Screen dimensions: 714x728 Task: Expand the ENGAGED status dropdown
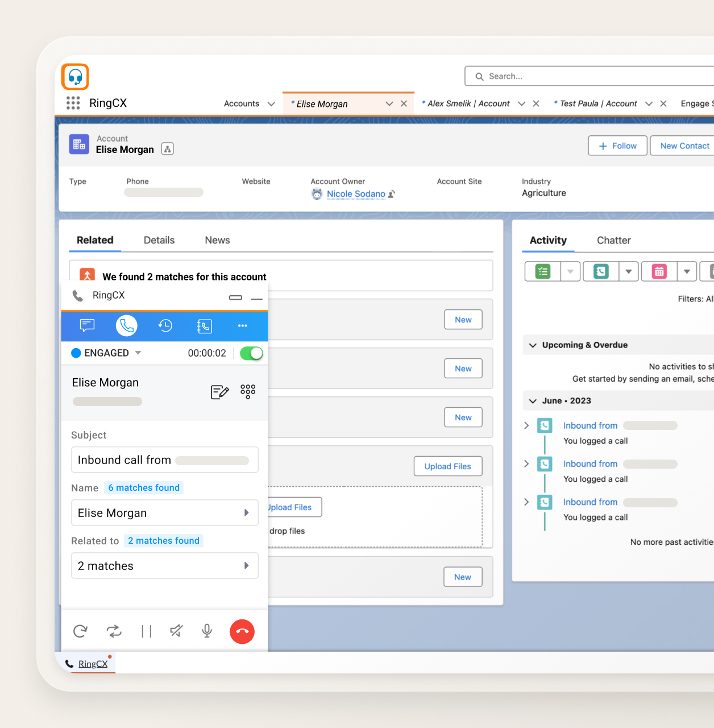(x=138, y=353)
